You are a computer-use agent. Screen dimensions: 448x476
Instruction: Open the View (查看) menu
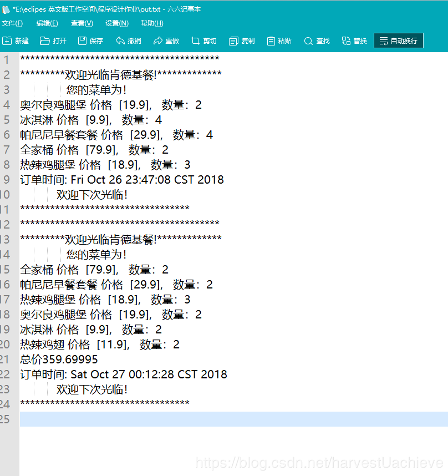[82, 23]
